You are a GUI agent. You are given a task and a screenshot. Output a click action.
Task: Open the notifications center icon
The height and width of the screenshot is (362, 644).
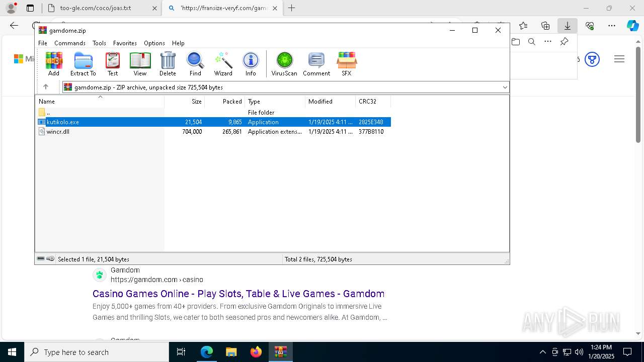coord(627,352)
